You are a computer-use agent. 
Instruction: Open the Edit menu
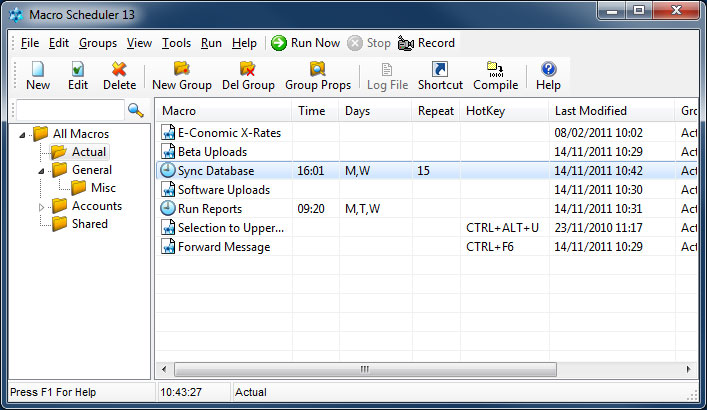(x=59, y=43)
